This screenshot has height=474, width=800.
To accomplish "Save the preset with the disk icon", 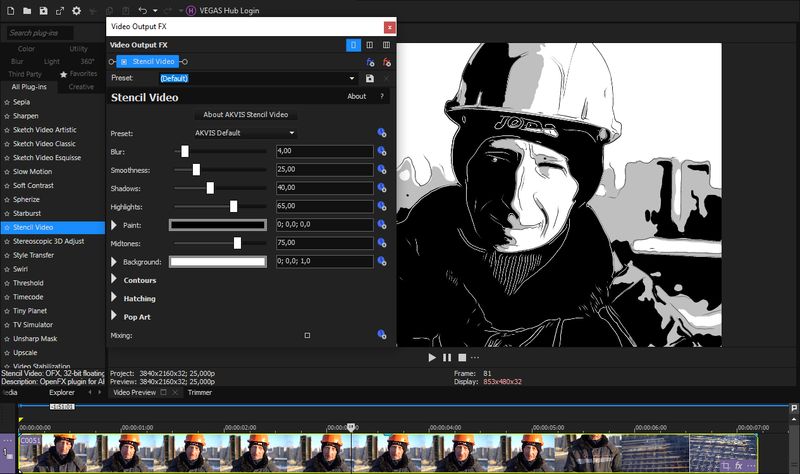I will pos(370,78).
